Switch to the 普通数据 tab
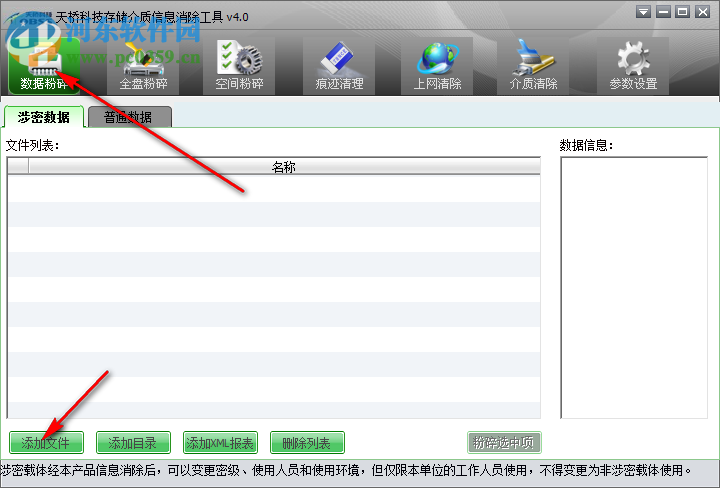 click(130, 117)
